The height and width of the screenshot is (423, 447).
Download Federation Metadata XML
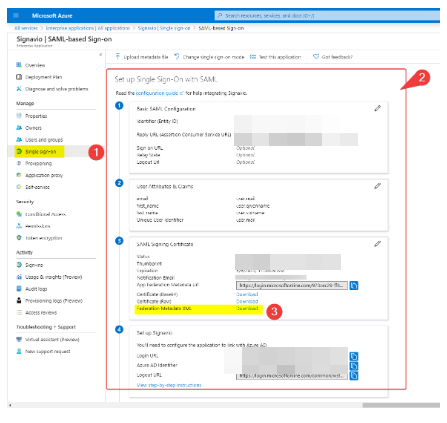[247, 308]
